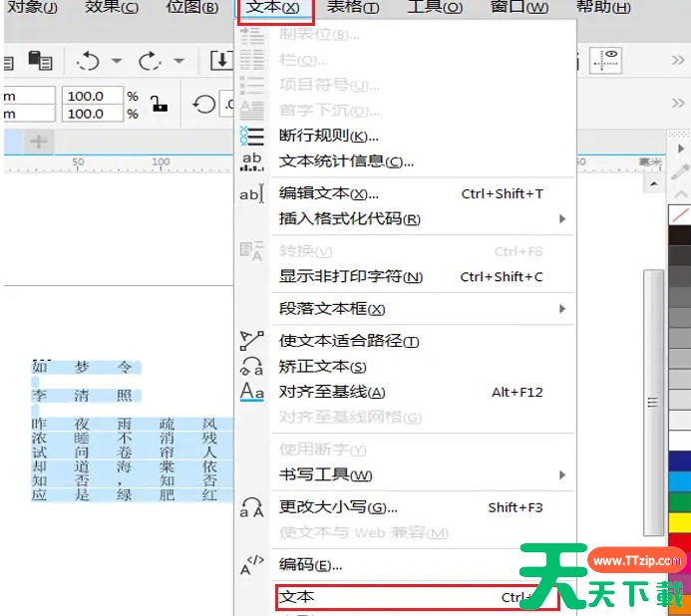Click the fit text to path icon

coord(251,341)
